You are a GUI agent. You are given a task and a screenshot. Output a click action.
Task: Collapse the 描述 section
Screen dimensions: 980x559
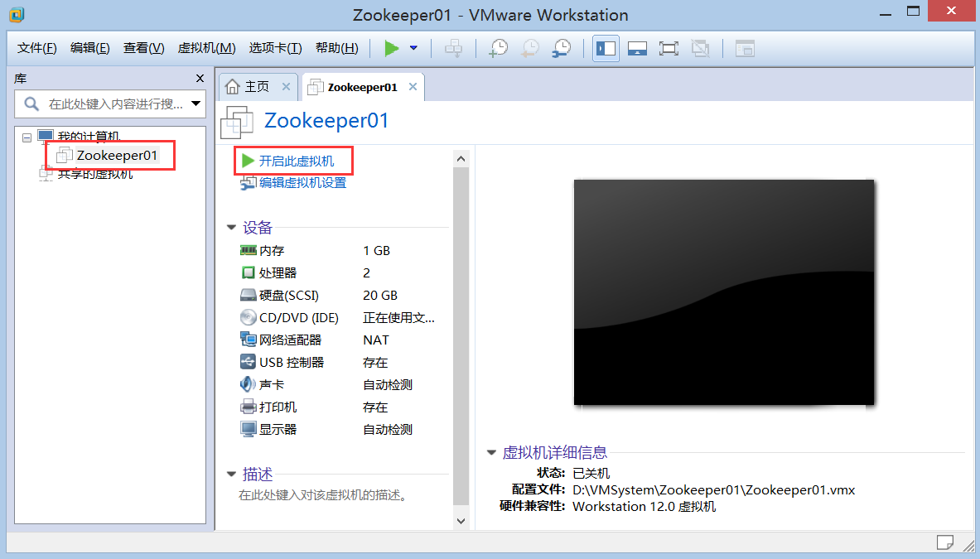tap(231, 475)
